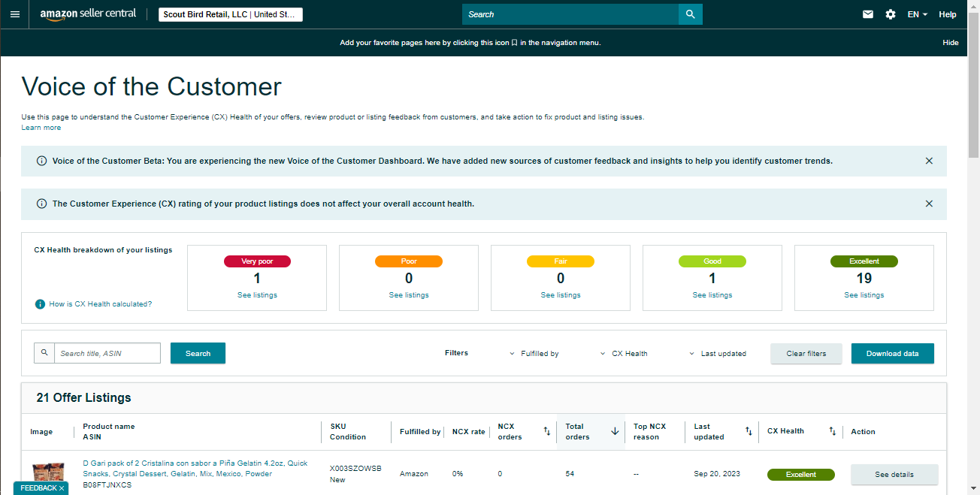This screenshot has height=495, width=980.
Task: Click Help in the top bar
Action: pyautogui.click(x=948, y=14)
